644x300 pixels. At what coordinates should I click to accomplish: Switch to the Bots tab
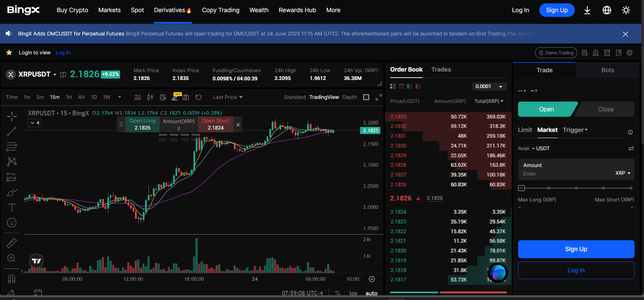pos(608,70)
